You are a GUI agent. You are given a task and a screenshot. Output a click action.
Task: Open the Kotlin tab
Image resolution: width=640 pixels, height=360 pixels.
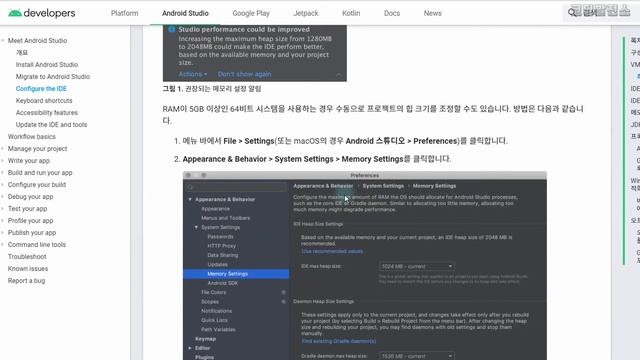(351, 13)
